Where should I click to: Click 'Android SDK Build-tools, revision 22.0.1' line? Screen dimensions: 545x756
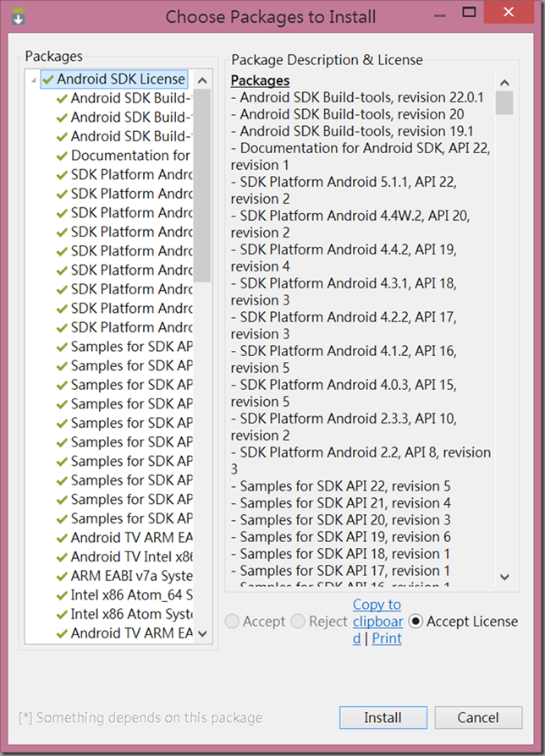coord(357,97)
